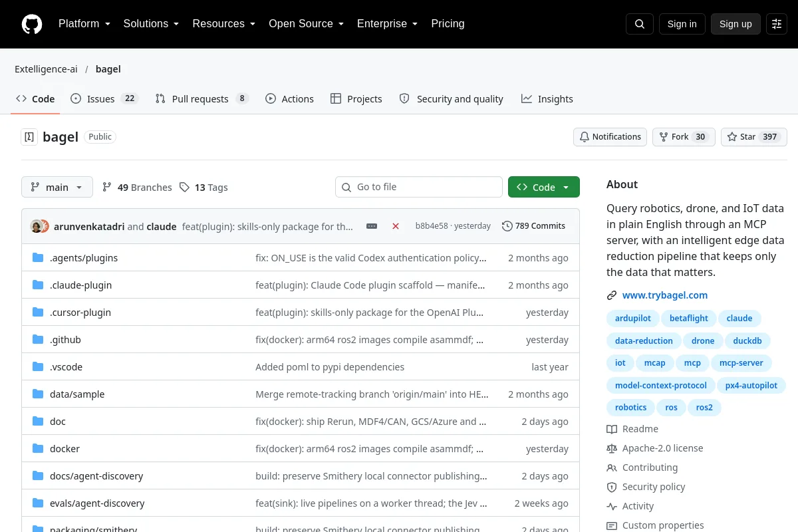Click the folder icon for doc
The height and width of the screenshot is (532, 798).
point(38,422)
